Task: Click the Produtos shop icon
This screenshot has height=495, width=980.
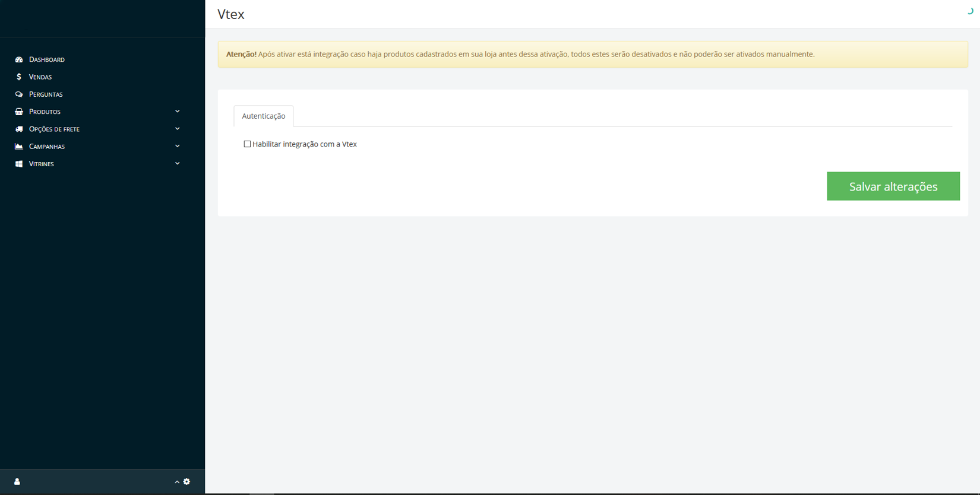Action: tap(19, 112)
